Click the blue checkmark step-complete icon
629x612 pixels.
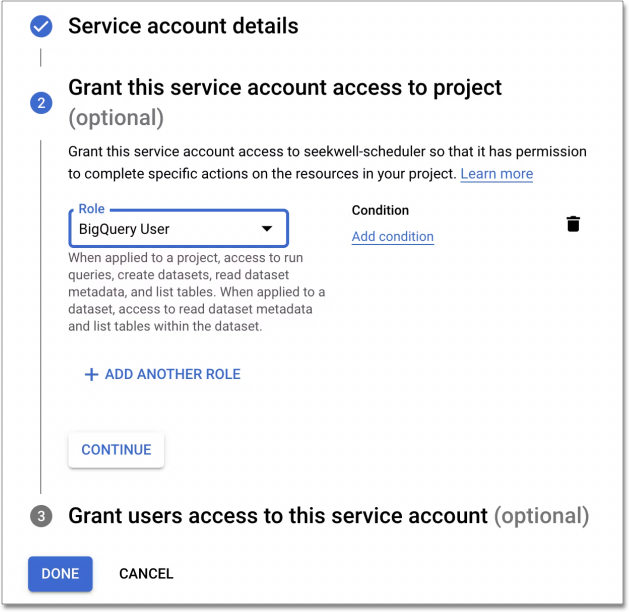40,26
